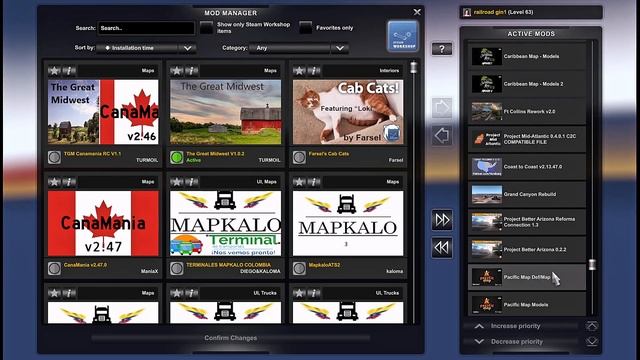Click the mod list scrollbar handle

coord(413,67)
